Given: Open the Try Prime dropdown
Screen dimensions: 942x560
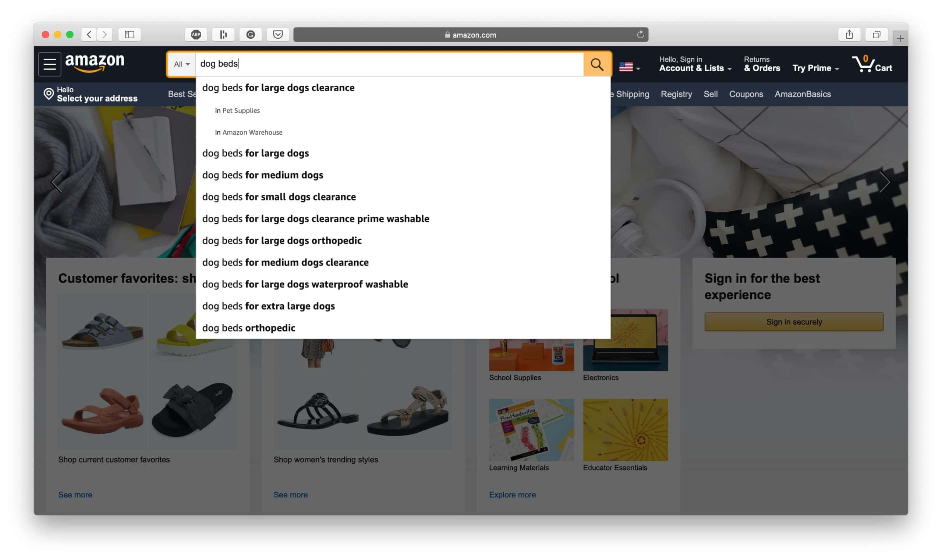Looking at the screenshot, I should point(815,68).
